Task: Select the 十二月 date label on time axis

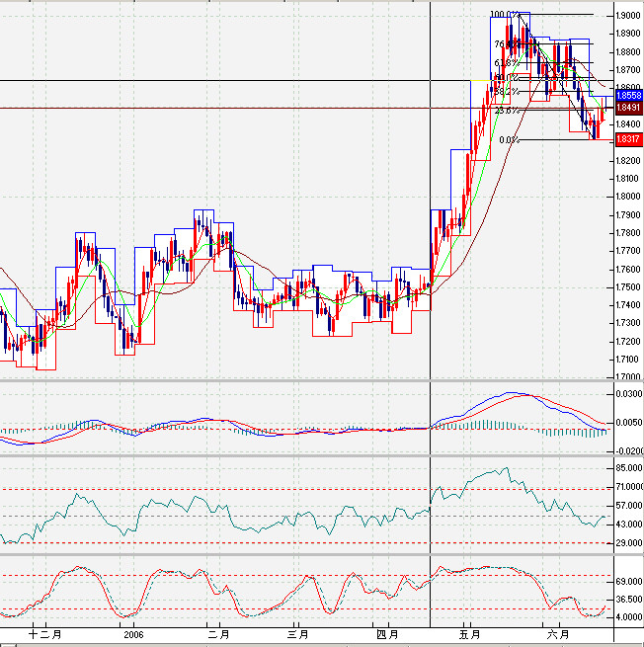Action: click(43, 635)
